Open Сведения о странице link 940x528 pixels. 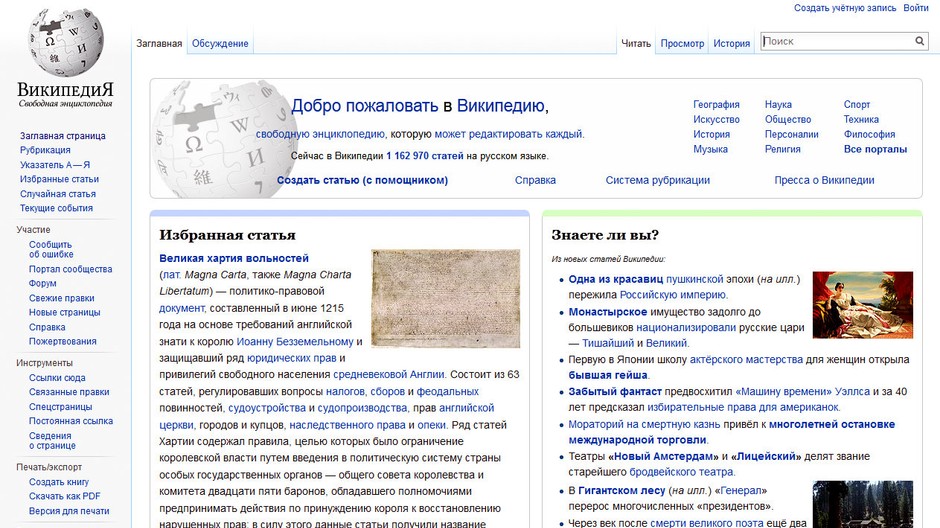pos(52,440)
